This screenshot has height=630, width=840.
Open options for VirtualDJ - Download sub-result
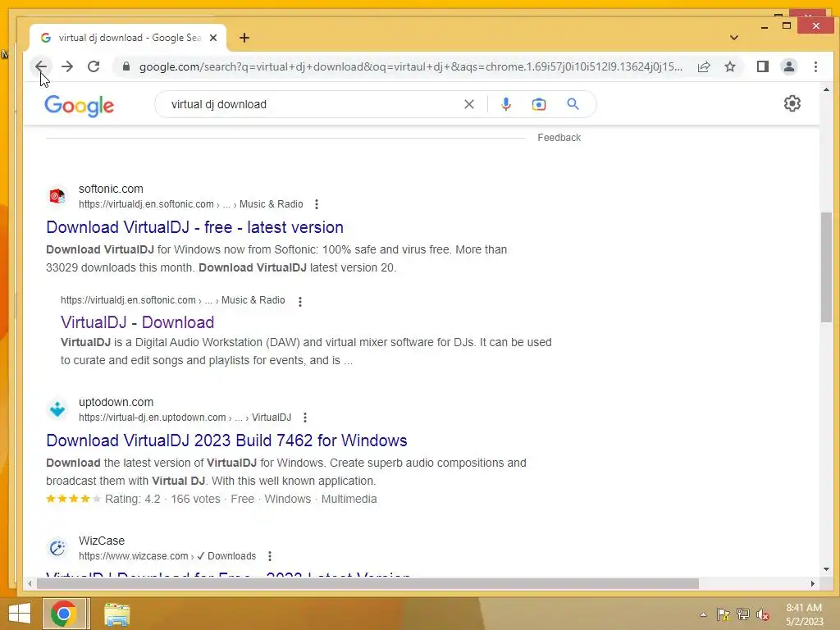pyautogui.click(x=300, y=302)
